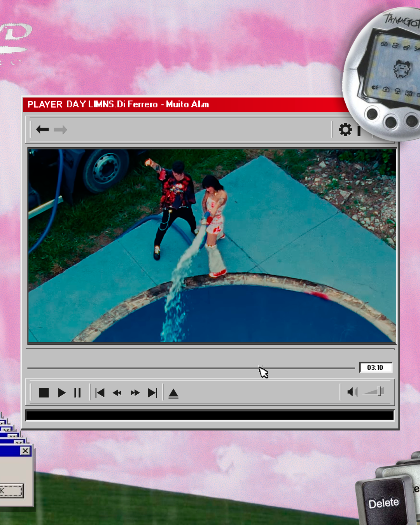Click the forward arrow in the player toolbar
The width and height of the screenshot is (420, 525).
coord(60,129)
